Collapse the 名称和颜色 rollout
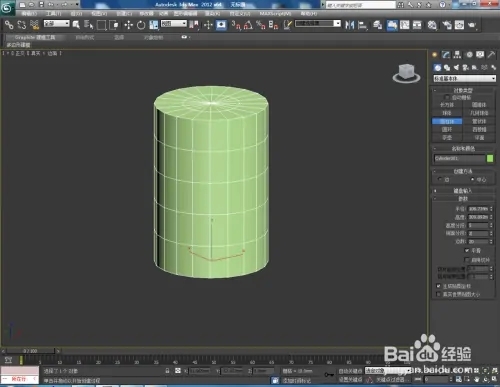 coord(463,148)
